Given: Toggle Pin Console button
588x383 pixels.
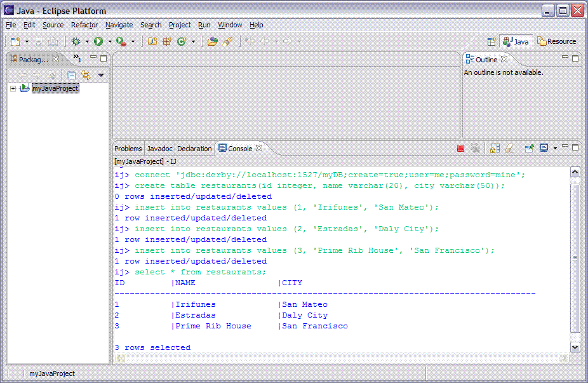Looking at the screenshot, I should point(528,149).
